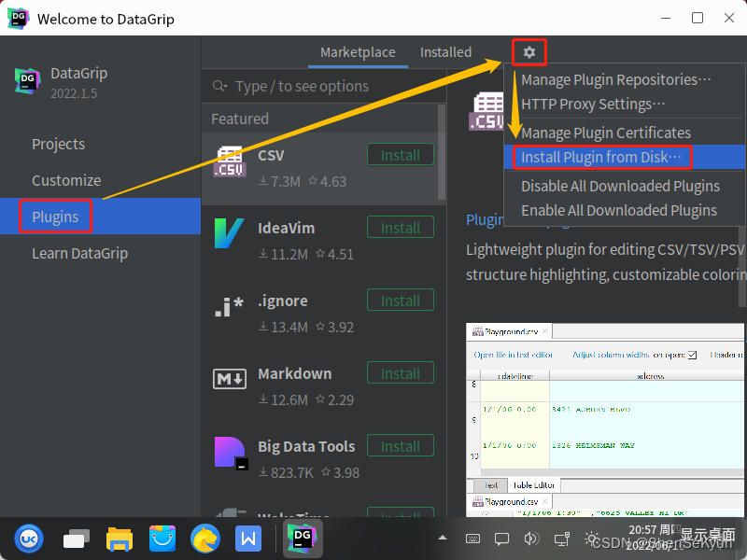The image size is (747, 560).
Task: Open the plugin settings gear icon
Action: point(529,52)
